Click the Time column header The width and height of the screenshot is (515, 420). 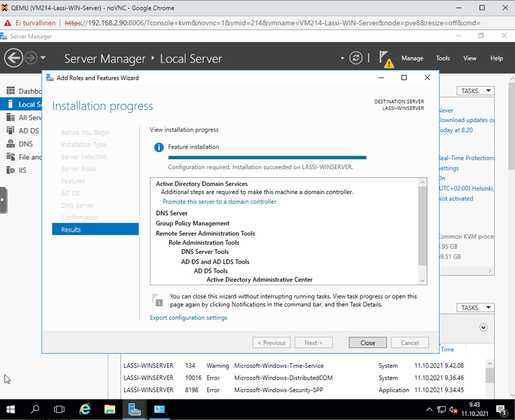[x=447, y=350]
